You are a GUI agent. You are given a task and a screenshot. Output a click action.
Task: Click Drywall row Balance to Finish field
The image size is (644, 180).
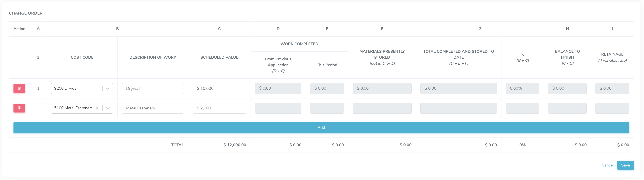[567, 88]
